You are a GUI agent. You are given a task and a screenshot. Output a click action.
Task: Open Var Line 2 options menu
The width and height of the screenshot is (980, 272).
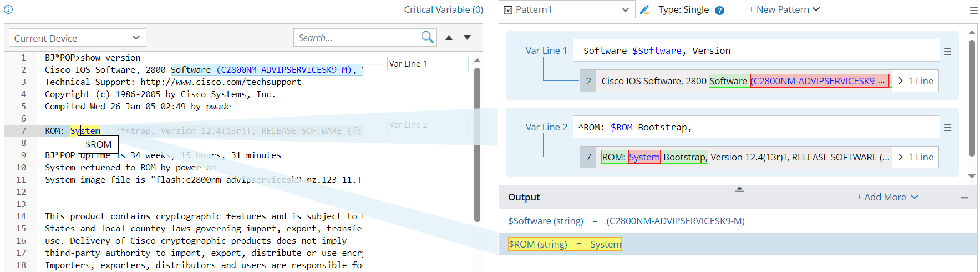point(948,128)
